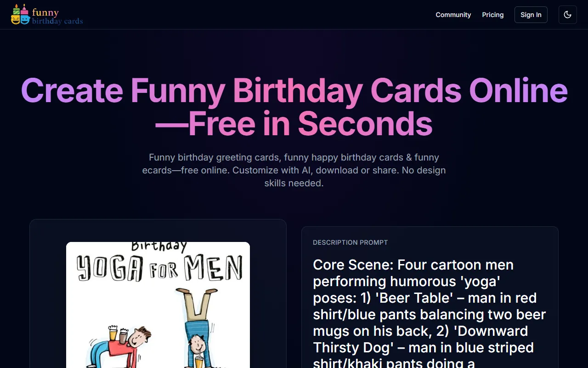Click the DESCRIPTION PROMPT label

pyautogui.click(x=351, y=242)
